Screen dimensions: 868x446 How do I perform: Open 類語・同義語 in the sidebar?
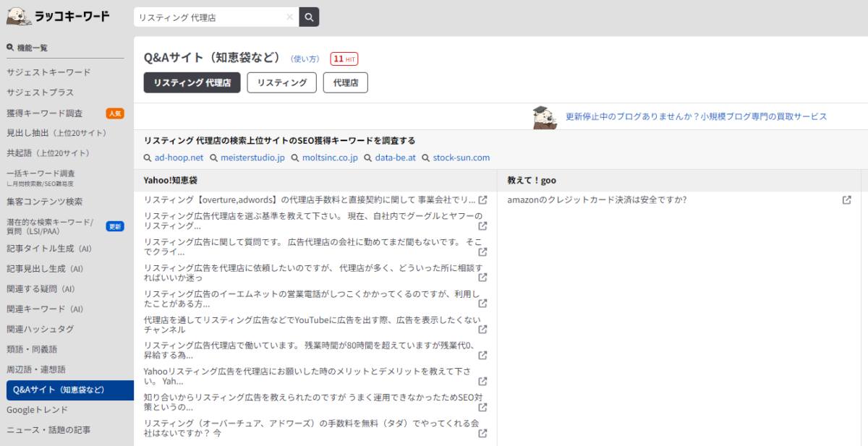click(x=32, y=349)
